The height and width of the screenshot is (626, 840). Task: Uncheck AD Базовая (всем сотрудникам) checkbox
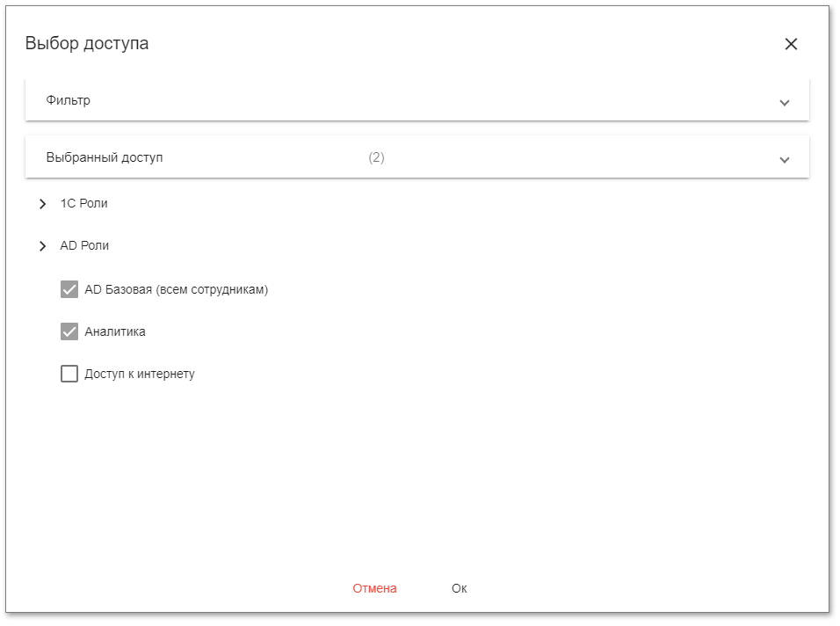point(69,289)
